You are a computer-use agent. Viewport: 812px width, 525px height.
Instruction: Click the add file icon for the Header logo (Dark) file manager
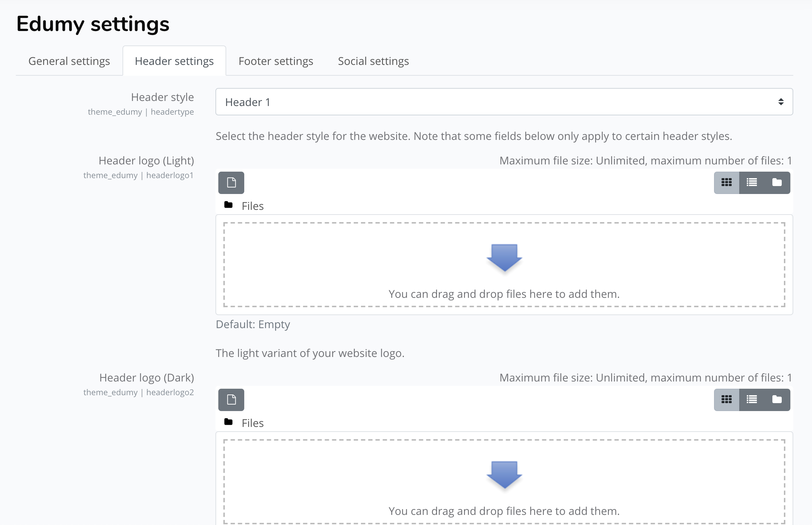point(231,400)
